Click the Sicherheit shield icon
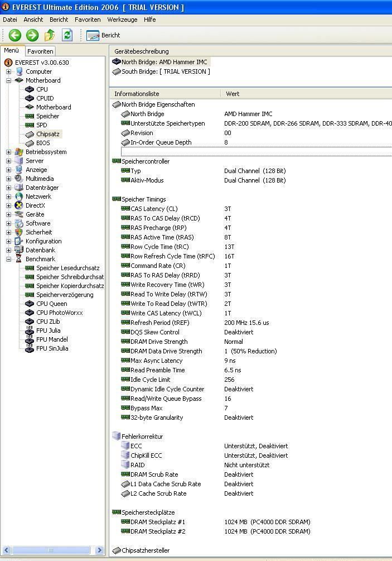This screenshot has width=392, height=561. tap(19, 232)
